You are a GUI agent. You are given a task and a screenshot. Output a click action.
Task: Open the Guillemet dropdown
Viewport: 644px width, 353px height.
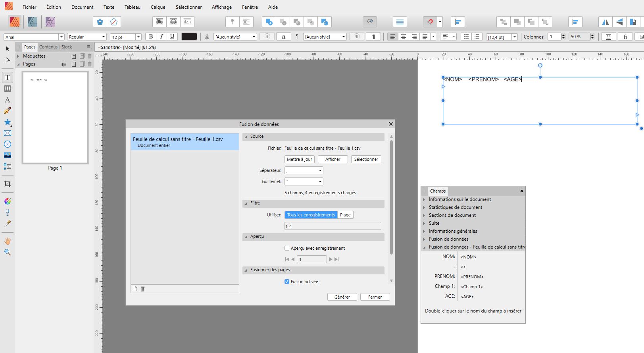(x=304, y=181)
